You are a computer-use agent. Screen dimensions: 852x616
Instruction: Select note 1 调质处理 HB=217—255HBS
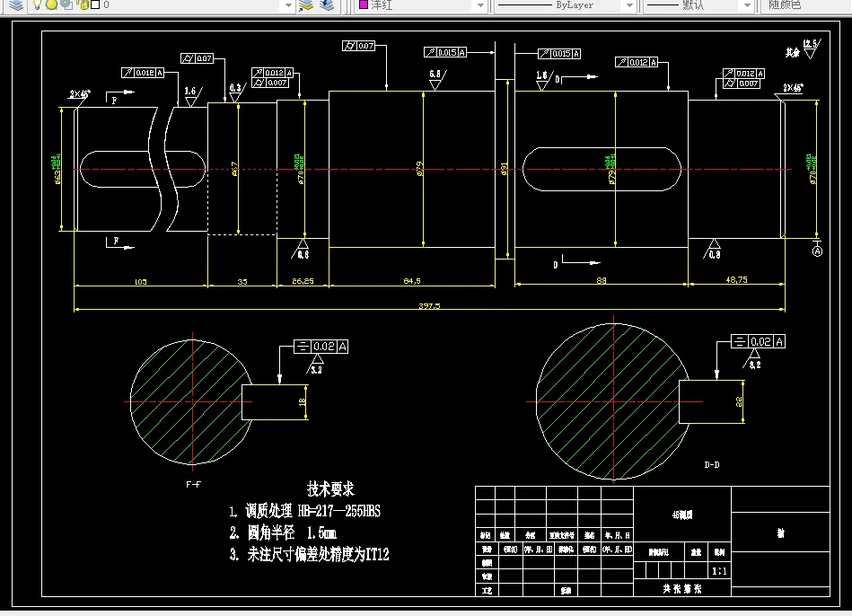point(305,511)
